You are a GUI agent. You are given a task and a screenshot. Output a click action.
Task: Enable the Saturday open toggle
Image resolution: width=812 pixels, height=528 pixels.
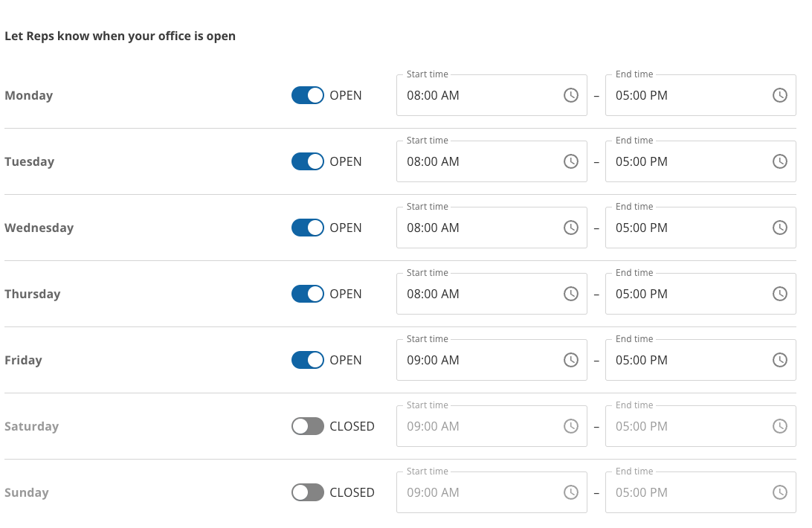pos(308,426)
